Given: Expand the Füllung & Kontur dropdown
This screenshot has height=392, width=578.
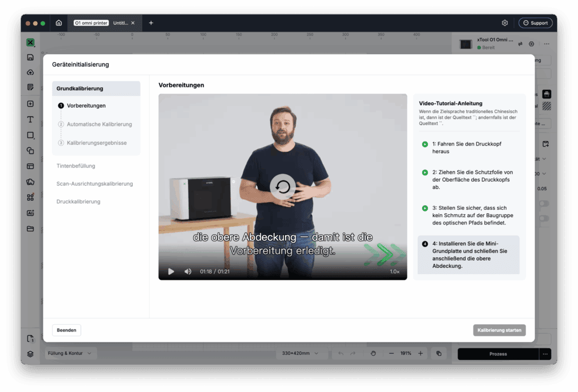Looking at the screenshot, I should [x=69, y=353].
